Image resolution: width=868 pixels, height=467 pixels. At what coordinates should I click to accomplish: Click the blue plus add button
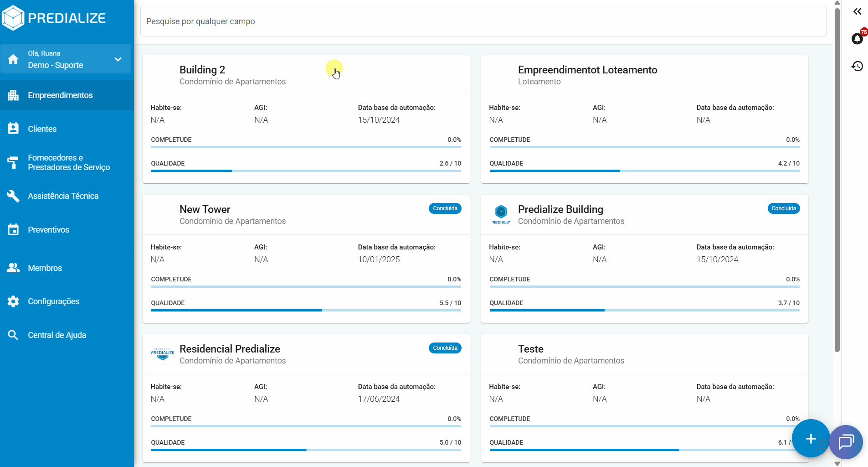coord(811,438)
